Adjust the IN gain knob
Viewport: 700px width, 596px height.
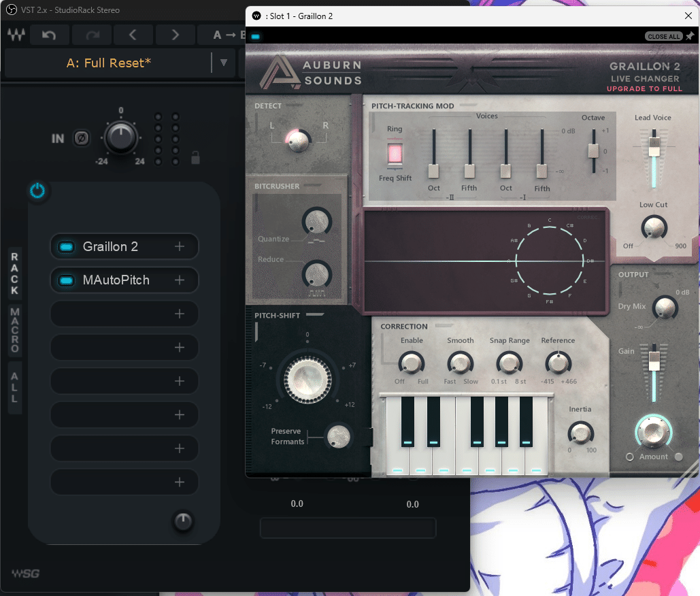point(120,137)
